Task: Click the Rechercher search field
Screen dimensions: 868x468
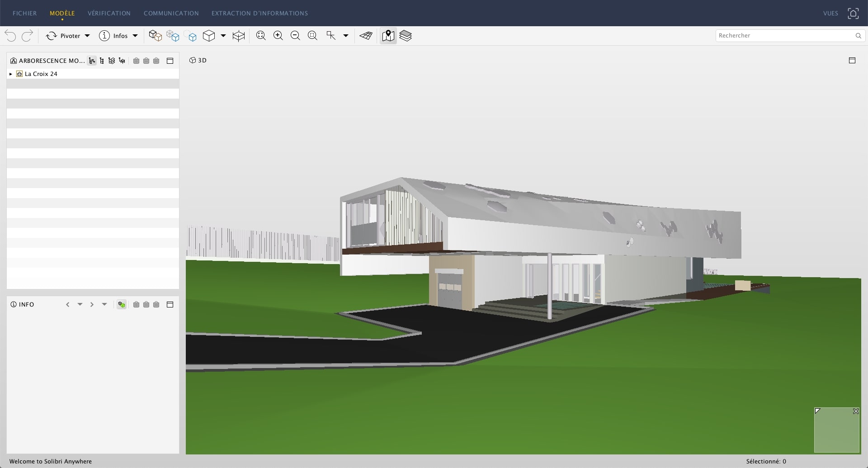Action: pyautogui.click(x=784, y=36)
